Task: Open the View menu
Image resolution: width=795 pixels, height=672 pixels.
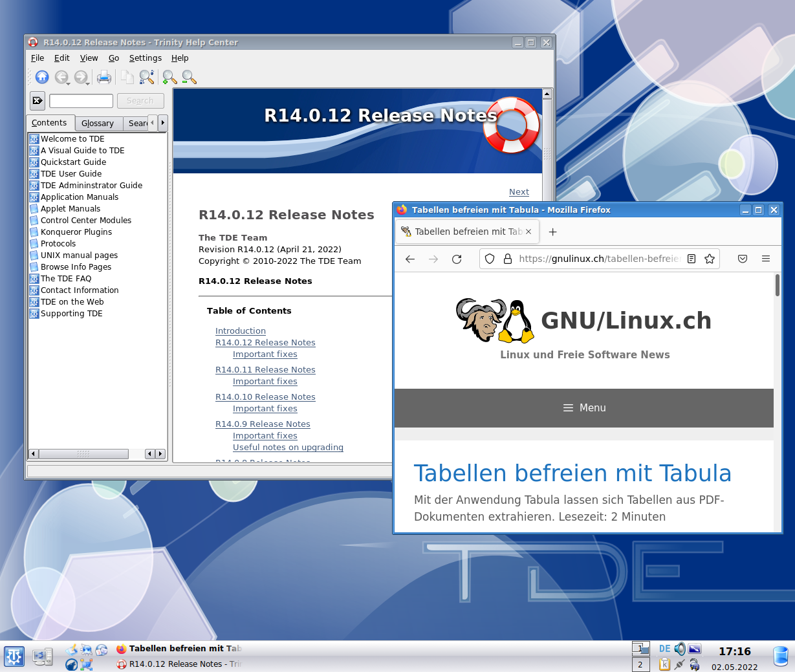Action: click(89, 58)
